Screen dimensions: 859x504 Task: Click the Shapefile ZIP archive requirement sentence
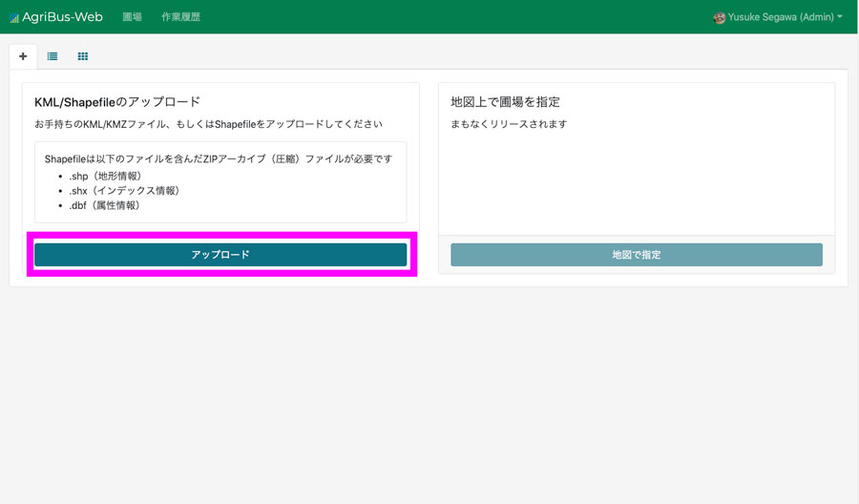(x=219, y=158)
